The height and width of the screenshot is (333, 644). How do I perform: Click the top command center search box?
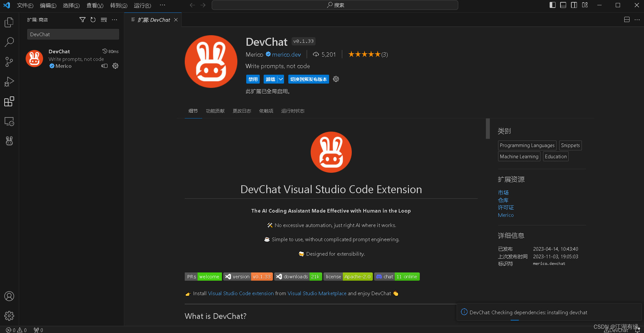click(335, 5)
